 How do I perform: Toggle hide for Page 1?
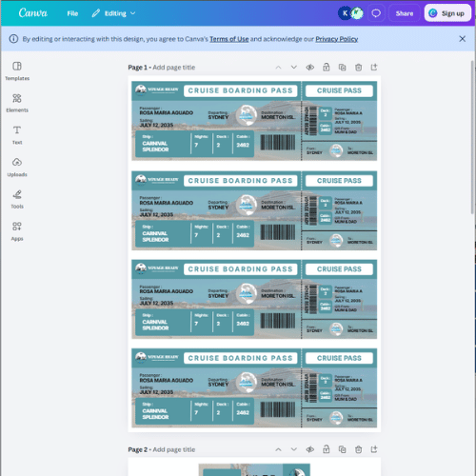click(x=310, y=68)
